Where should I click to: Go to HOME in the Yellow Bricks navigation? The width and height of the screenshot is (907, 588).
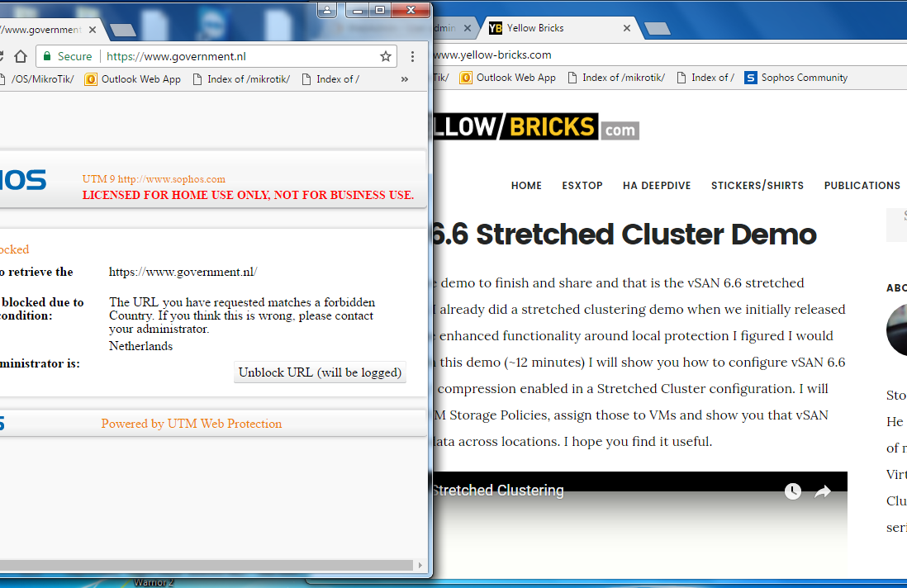(526, 186)
